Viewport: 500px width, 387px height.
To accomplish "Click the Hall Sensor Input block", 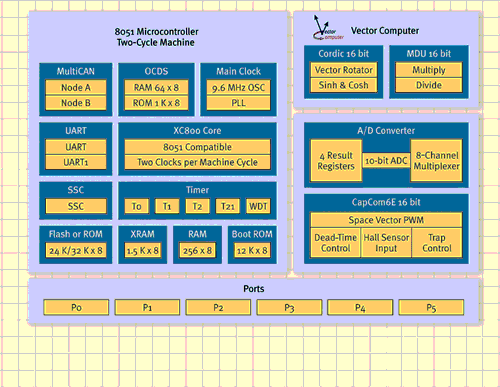I will click(x=386, y=243).
